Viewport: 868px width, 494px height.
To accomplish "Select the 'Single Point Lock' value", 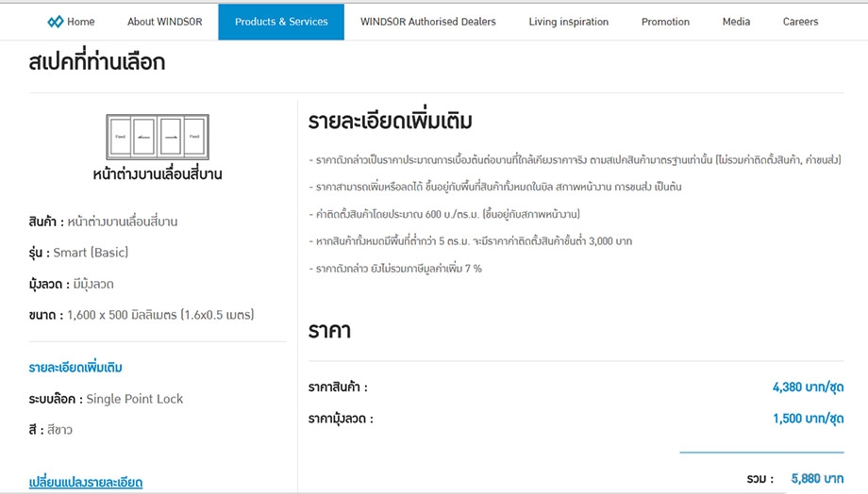I will [135, 399].
